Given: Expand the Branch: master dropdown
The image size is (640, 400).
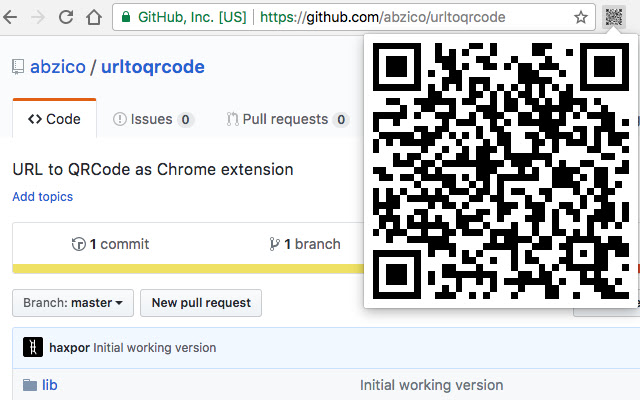Looking at the screenshot, I should coord(73,303).
